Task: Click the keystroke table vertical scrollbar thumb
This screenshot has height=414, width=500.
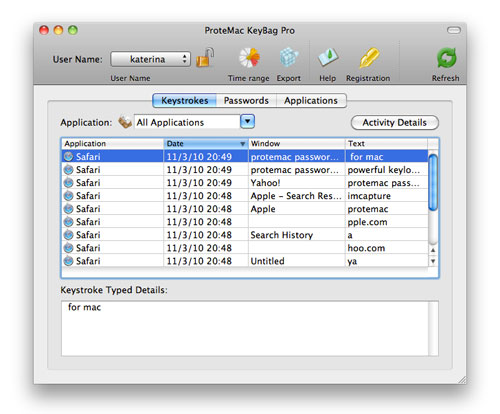Action: (x=433, y=182)
